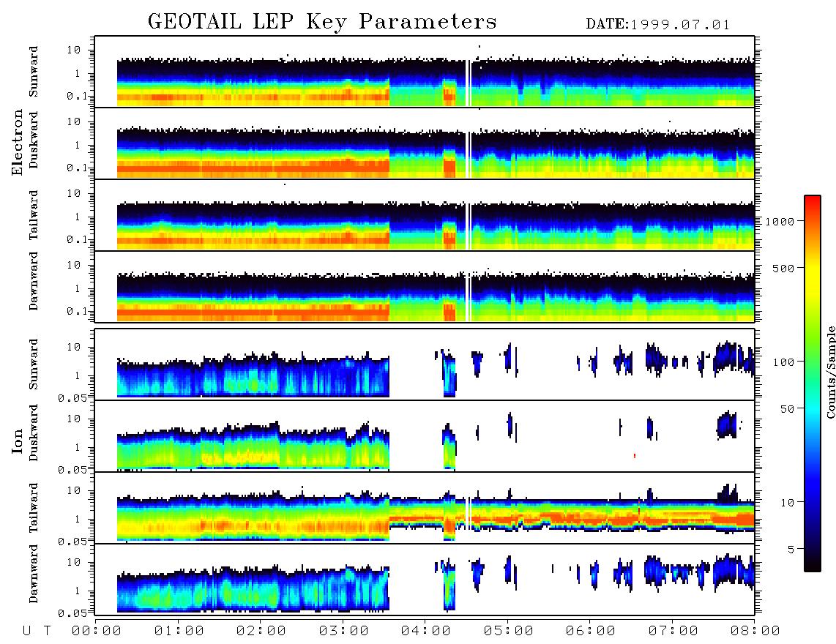Image resolution: width=836 pixels, height=644 pixels.
Task: Select the 01:00 time tick label
Action: 179,631
